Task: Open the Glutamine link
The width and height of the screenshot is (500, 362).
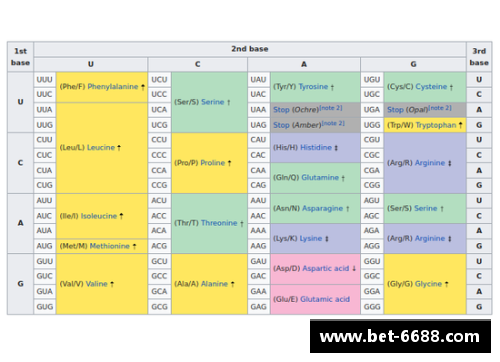Action: (x=320, y=178)
